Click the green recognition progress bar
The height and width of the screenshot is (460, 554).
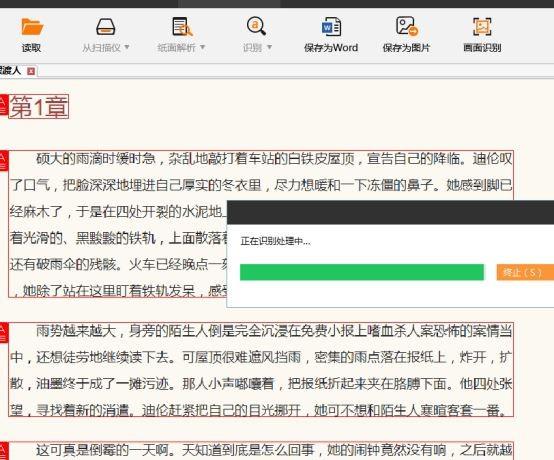tap(362, 272)
